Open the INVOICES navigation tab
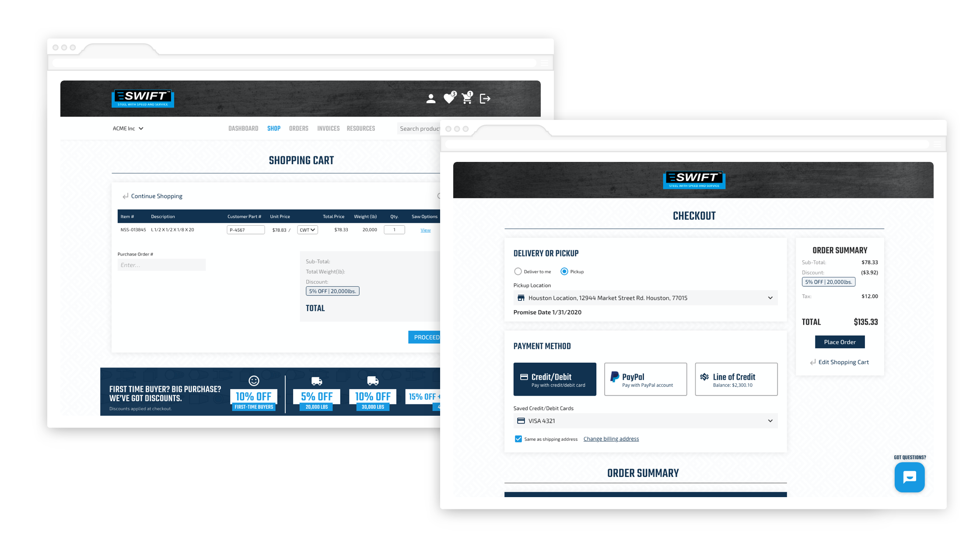The image size is (980, 547). point(329,128)
